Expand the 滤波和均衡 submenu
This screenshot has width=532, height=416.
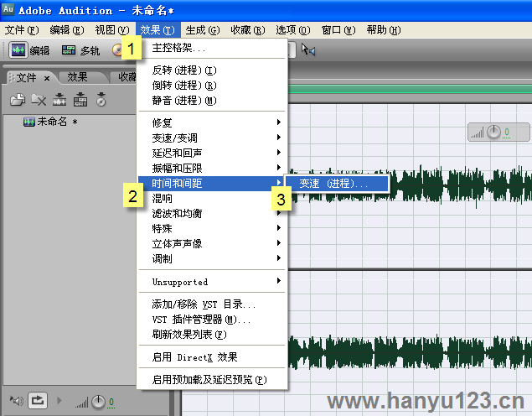(x=213, y=213)
